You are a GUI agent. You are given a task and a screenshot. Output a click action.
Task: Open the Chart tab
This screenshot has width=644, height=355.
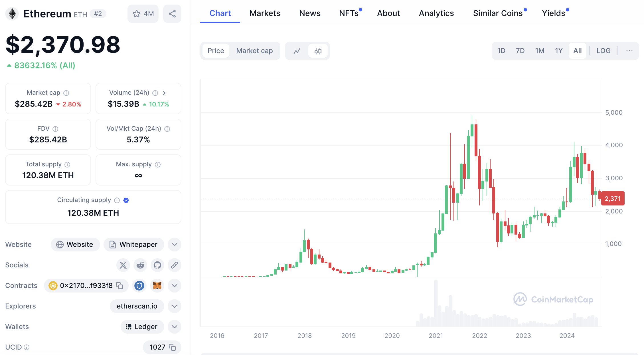pos(220,13)
